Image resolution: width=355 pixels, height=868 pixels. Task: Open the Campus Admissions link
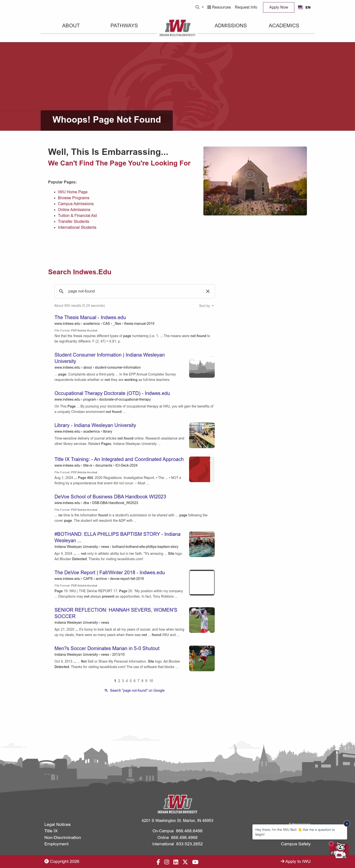coord(76,204)
